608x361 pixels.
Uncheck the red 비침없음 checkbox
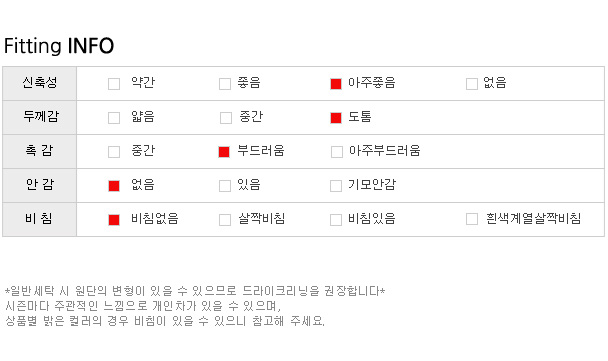click(x=114, y=220)
